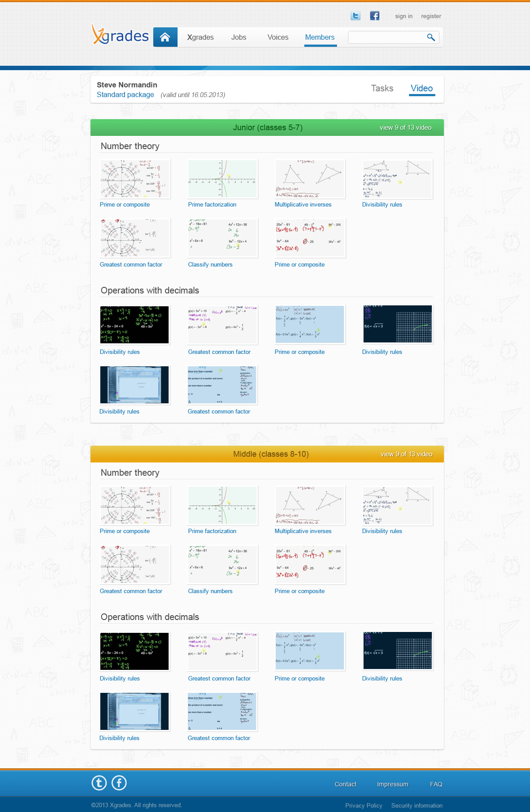530x812 pixels.
Task: Expand Junior section's view 9 of 13 video
Action: (405, 128)
